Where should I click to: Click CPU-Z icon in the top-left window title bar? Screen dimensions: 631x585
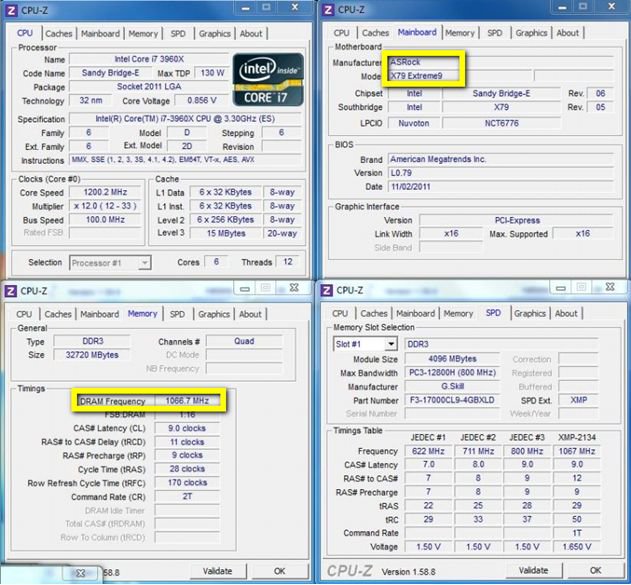(11, 10)
